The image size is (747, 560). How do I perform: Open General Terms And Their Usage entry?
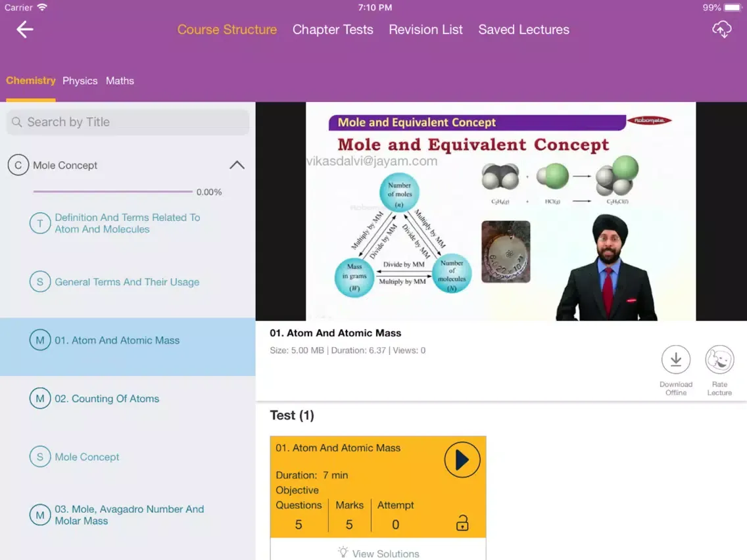[x=127, y=281]
